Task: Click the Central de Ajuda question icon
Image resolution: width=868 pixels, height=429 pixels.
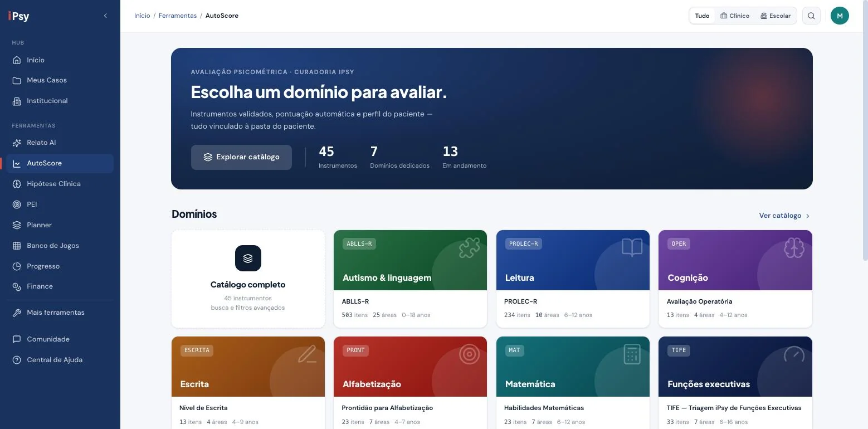Action: 17,360
